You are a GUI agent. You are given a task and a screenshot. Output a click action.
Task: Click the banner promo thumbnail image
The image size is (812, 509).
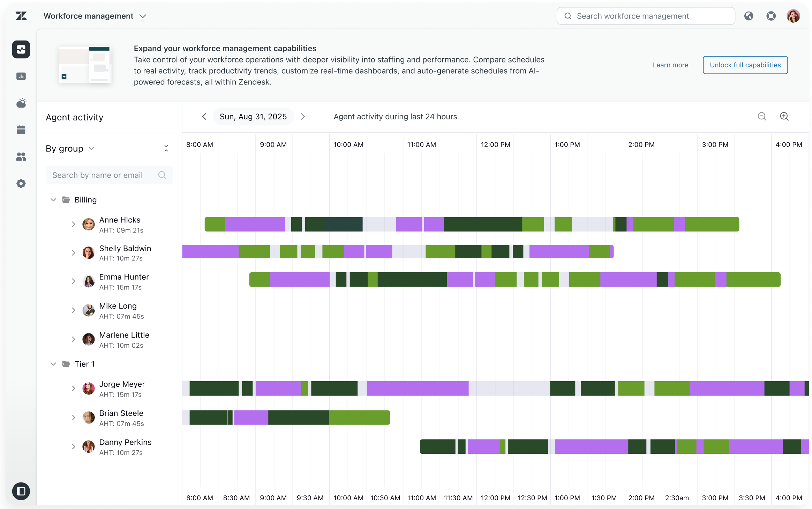[x=85, y=65]
